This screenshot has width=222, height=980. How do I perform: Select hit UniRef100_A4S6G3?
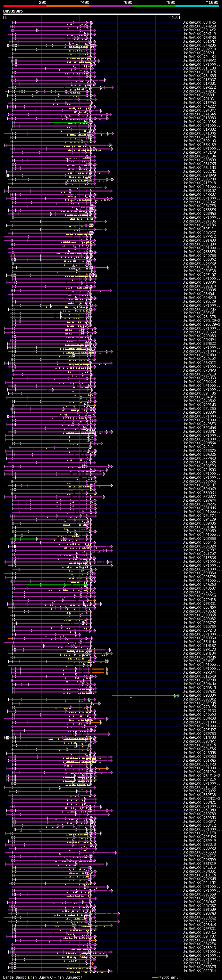click(x=199, y=852)
